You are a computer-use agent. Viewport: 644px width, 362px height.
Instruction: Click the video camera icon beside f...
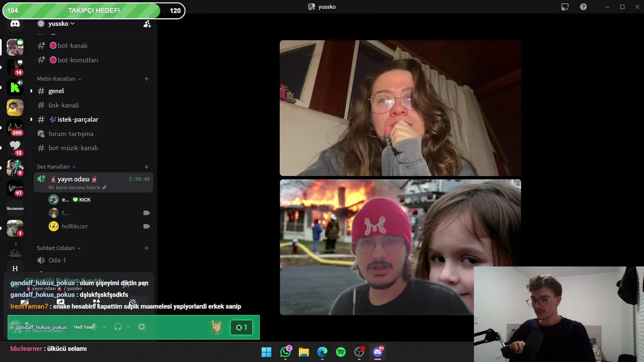coord(146,213)
